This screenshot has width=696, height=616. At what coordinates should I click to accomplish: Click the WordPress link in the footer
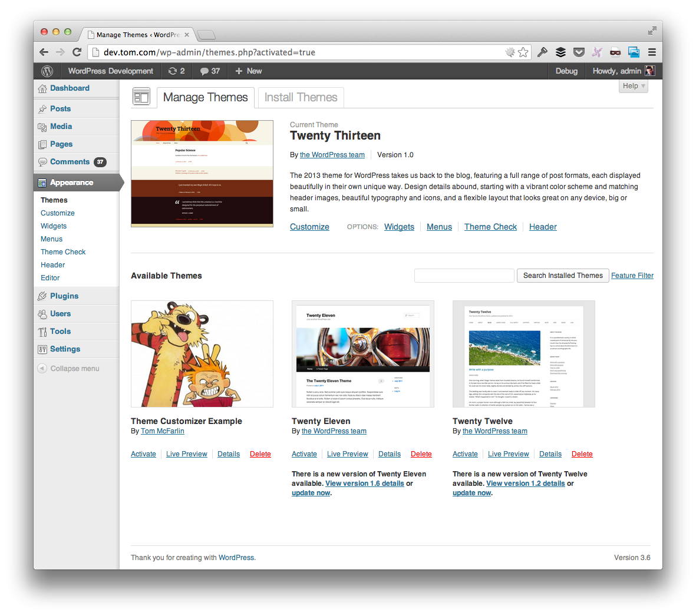click(236, 558)
